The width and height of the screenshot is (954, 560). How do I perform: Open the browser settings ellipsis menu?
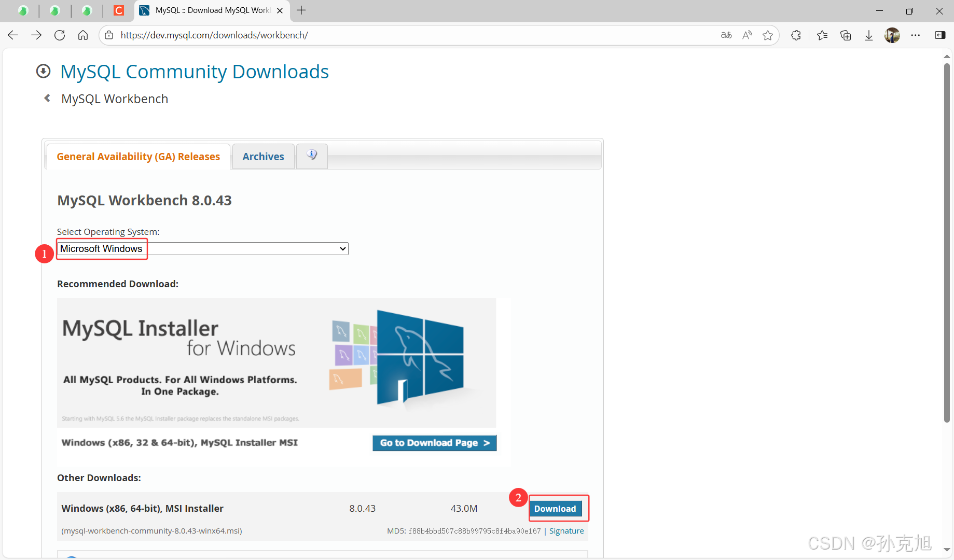(916, 35)
